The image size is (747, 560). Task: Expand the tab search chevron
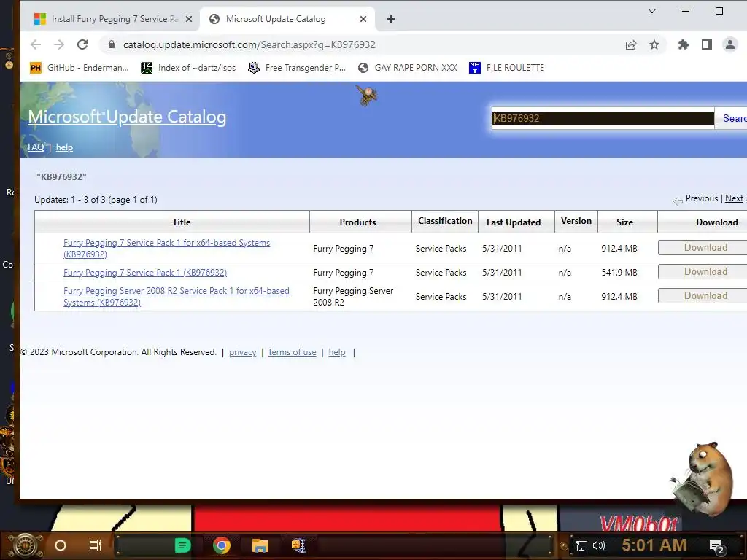(652, 11)
